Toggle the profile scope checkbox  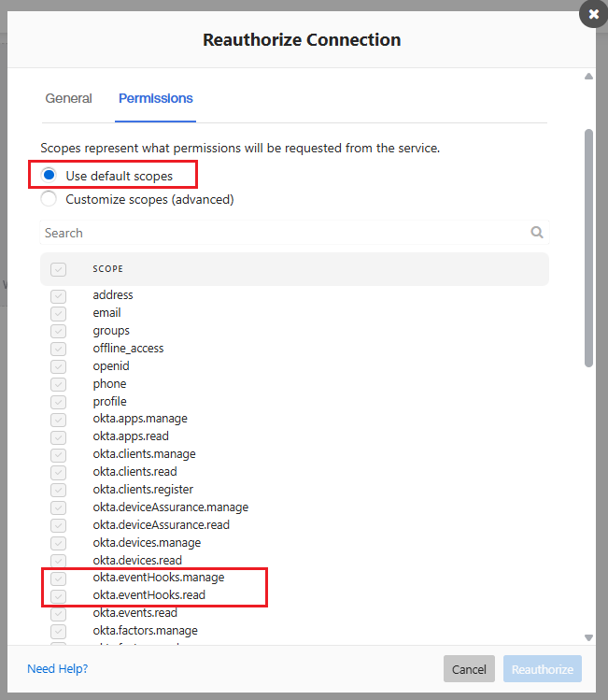(x=59, y=402)
